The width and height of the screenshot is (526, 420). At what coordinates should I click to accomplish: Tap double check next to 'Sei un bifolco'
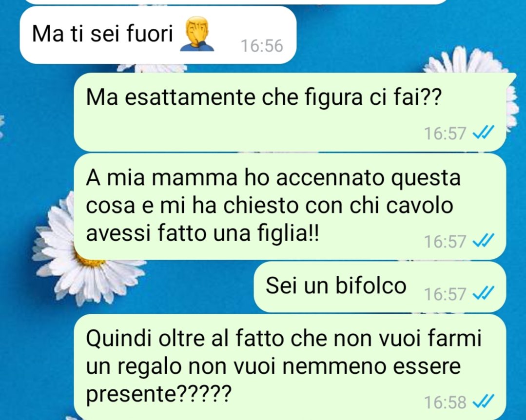coord(483,293)
